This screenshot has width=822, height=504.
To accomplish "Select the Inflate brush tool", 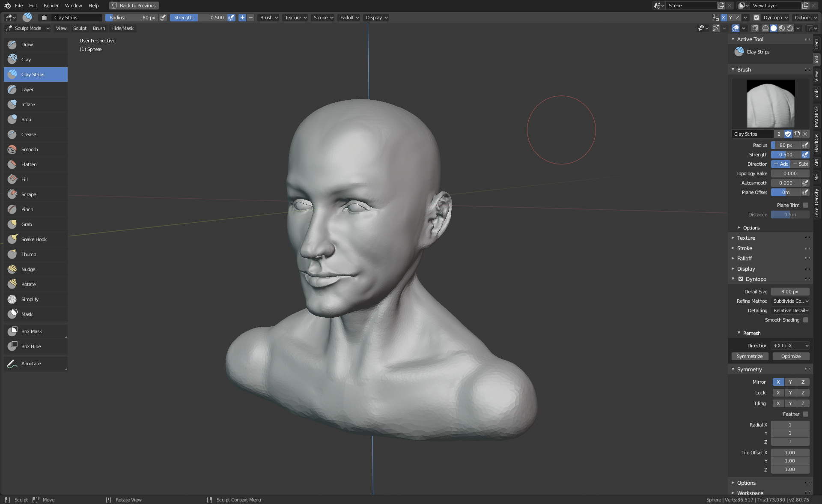I will click(28, 104).
